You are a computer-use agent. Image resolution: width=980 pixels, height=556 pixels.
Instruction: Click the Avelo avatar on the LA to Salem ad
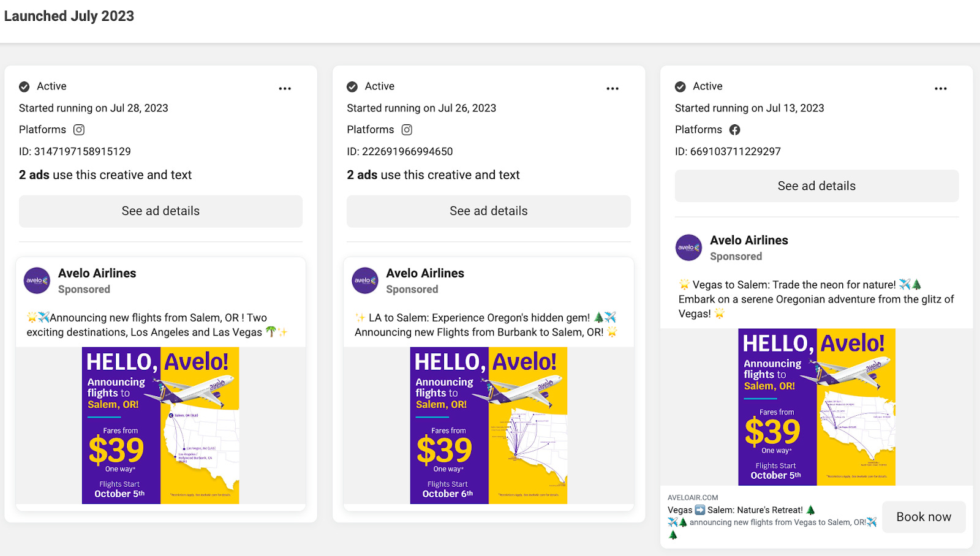[365, 280]
